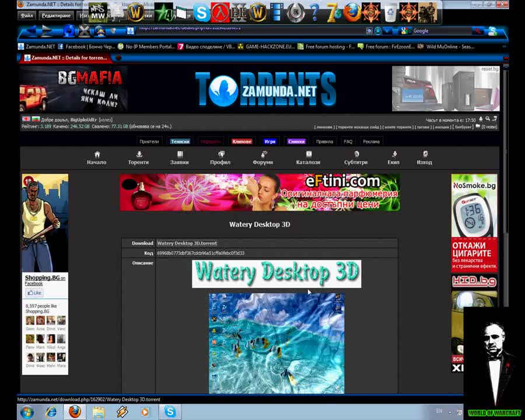Go forward with the browser Forward arrow

[47, 31]
